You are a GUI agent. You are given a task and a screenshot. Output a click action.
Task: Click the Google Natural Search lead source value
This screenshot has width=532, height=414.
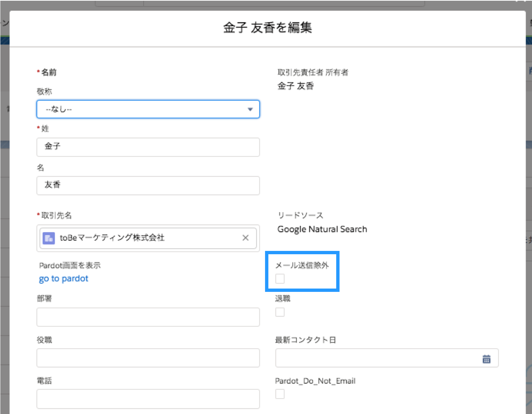pos(322,229)
